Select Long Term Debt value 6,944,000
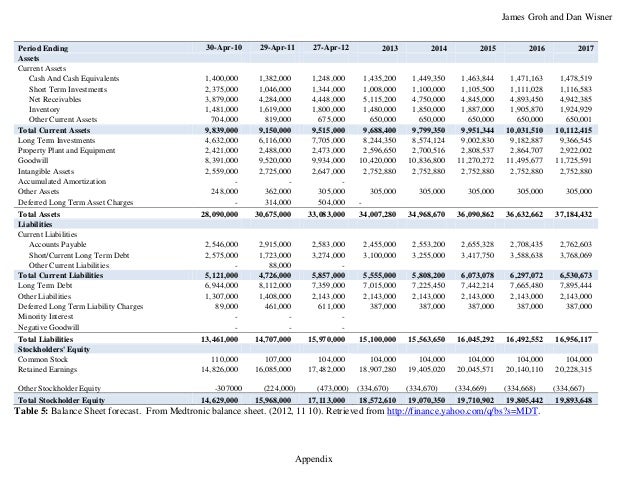 [x=221, y=285]
